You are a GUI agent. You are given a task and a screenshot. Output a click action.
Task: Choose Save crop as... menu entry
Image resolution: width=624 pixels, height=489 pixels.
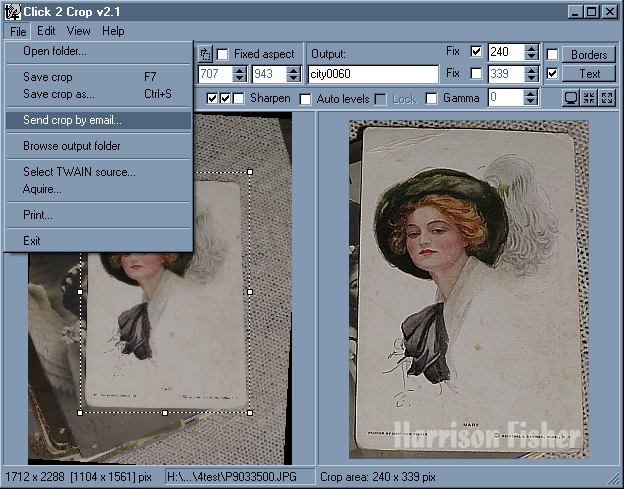click(98, 94)
